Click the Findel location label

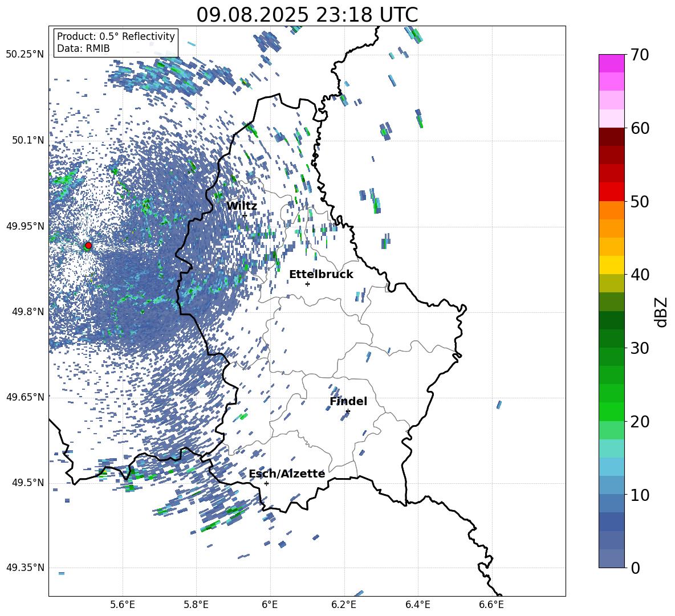coord(348,401)
